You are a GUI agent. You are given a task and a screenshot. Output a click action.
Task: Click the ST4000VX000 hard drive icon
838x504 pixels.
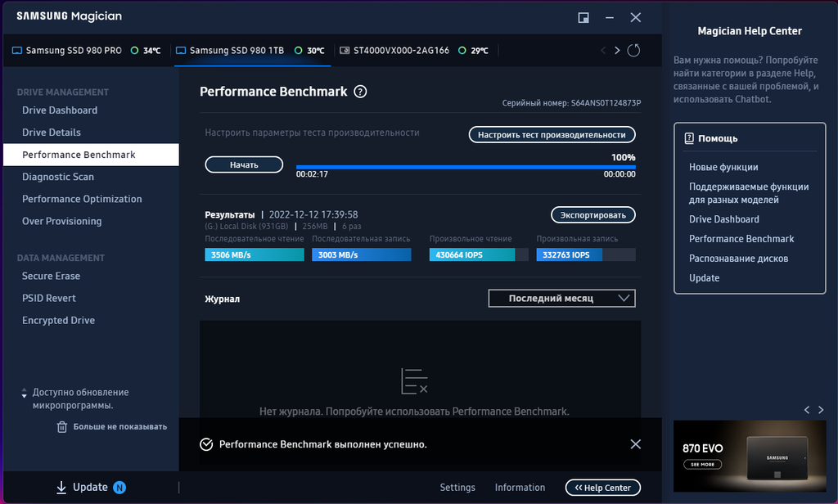(x=345, y=50)
